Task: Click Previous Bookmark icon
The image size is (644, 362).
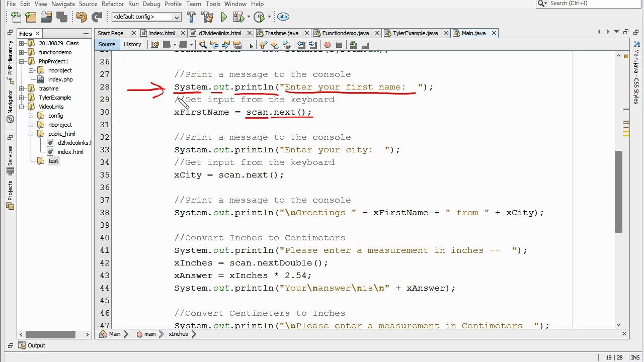Action: 264,44
